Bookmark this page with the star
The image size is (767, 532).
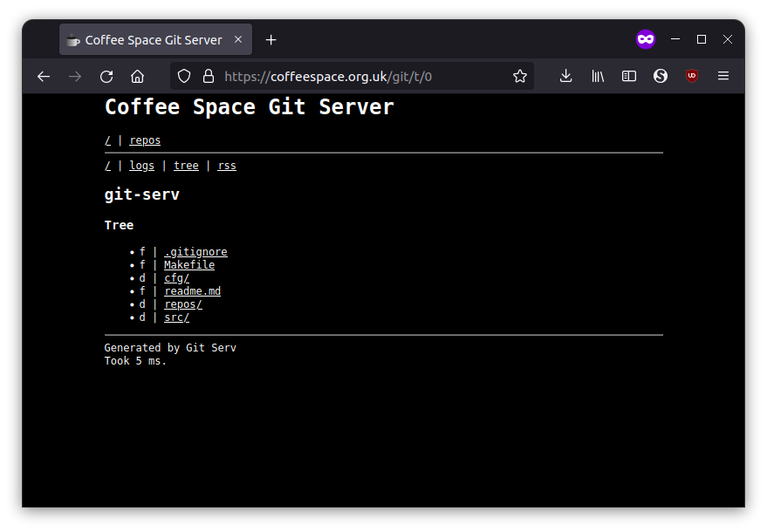click(x=520, y=76)
